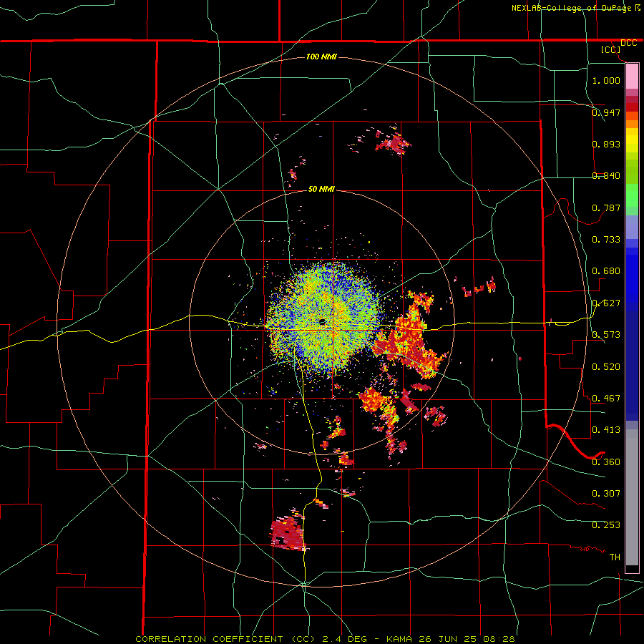Click the DCC legend title
Viewport: 644px width, 644px height.
(x=628, y=43)
